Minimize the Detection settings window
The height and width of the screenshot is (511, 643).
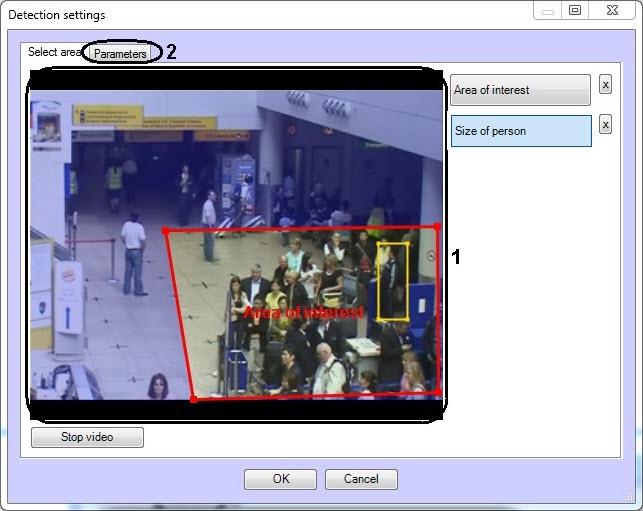coord(546,11)
